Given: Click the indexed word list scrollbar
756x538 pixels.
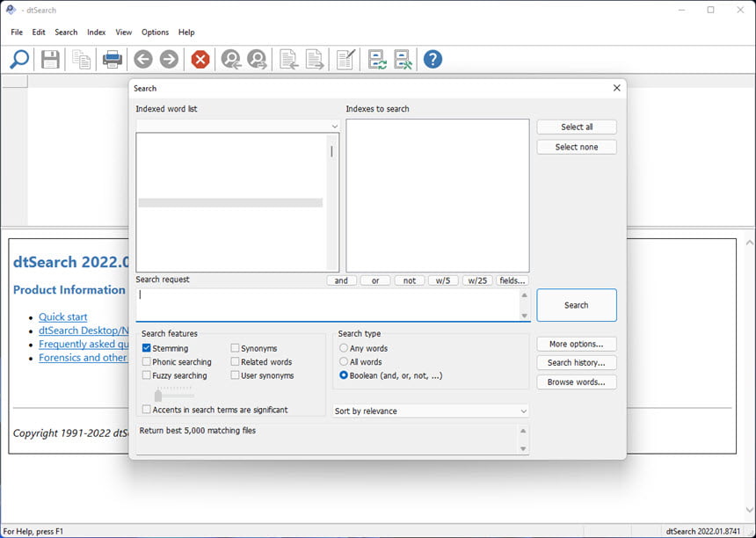Looking at the screenshot, I should tap(331, 201).
